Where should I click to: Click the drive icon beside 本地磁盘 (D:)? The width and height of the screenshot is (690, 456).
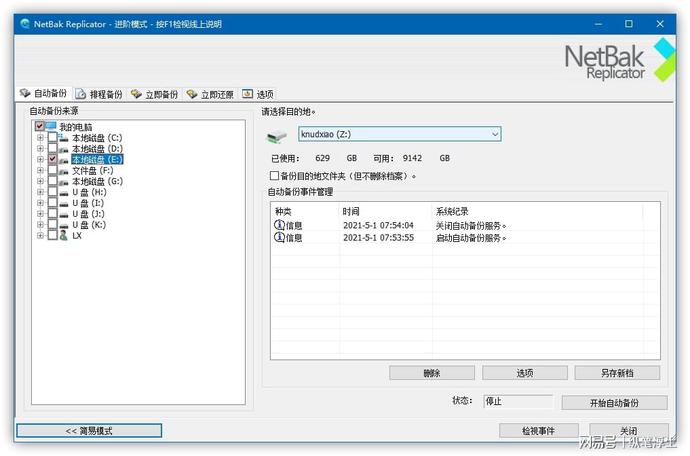(x=64, y=149)
